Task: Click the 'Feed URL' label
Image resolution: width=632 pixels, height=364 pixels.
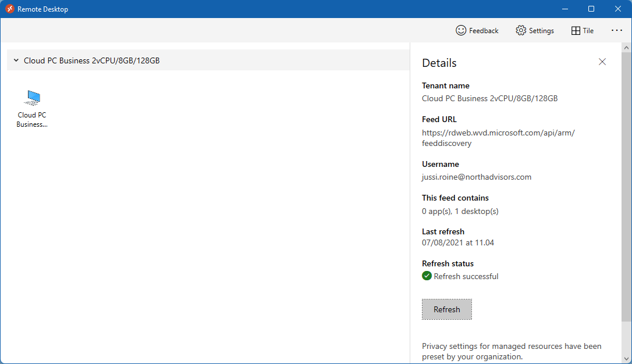Action: [439, 119]
